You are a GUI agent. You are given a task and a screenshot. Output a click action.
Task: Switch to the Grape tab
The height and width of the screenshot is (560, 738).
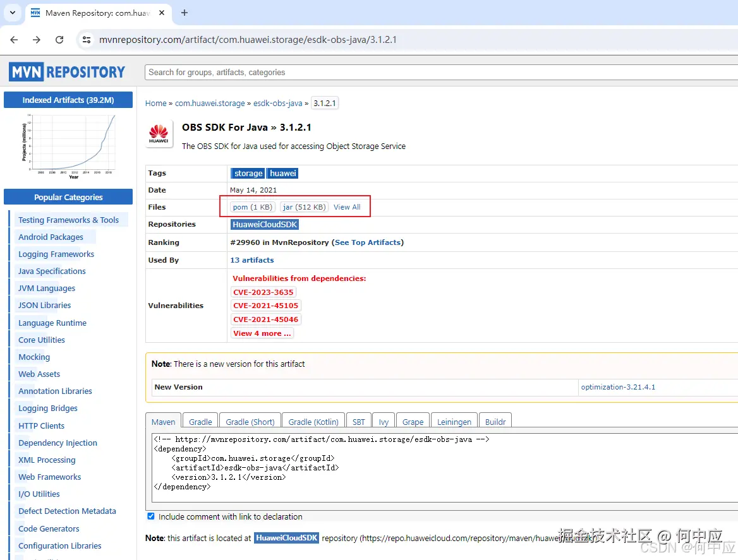pyautogui.click(x=413, y=422)
